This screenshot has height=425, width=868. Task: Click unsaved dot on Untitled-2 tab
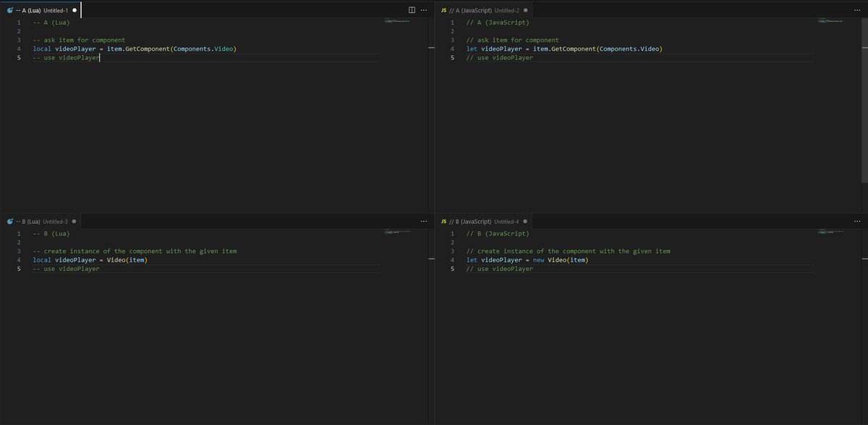(x=526, y=10)
